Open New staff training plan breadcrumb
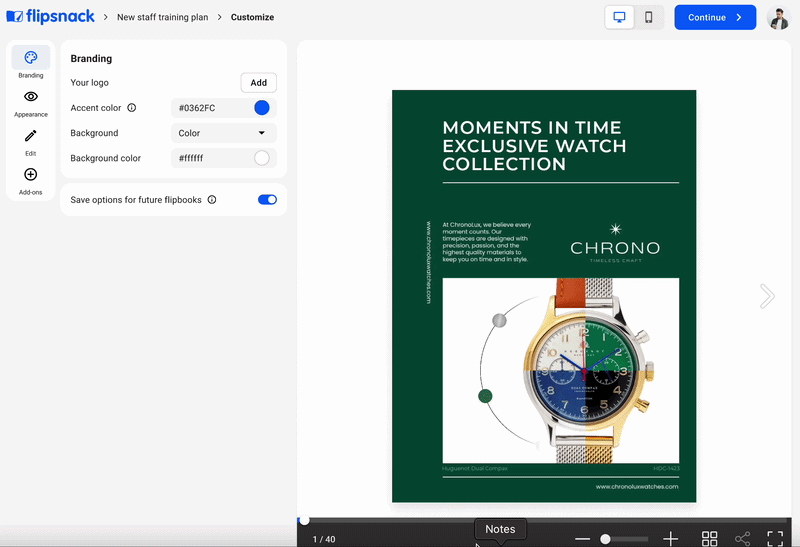Screen dimensions: 800x547 click(164, 17)
